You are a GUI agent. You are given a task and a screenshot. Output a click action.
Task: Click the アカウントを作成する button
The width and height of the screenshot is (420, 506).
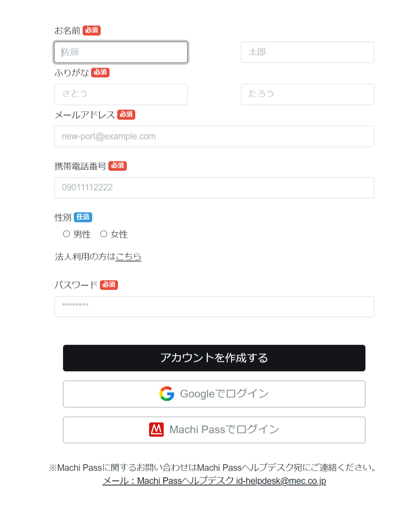pos(214,358)
